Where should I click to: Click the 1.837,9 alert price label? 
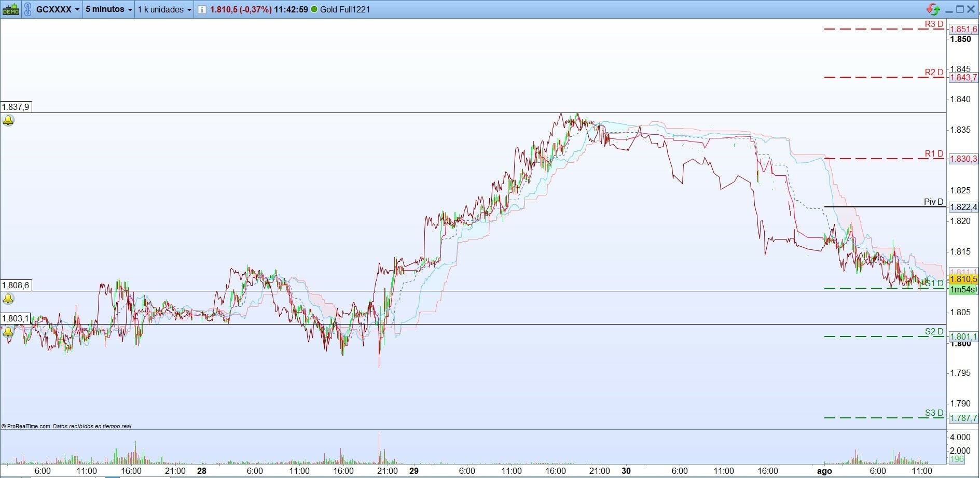[16, 107]
